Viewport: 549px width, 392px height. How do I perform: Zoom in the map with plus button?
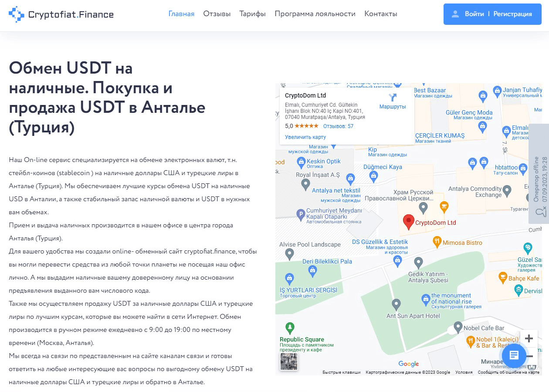(x=529, y=338)
